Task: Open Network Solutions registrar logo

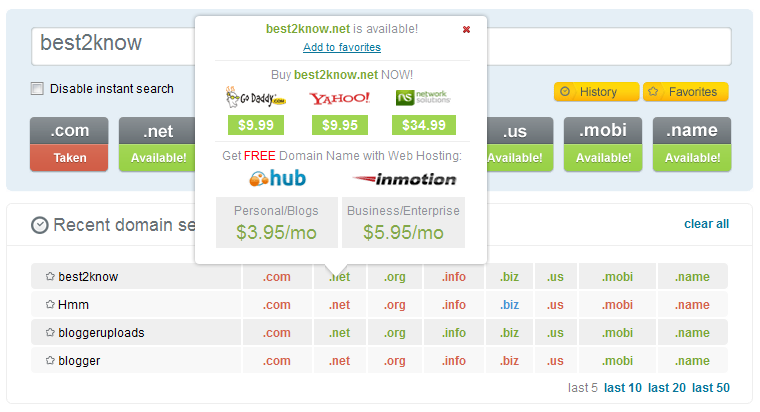Action: point(423,97)
